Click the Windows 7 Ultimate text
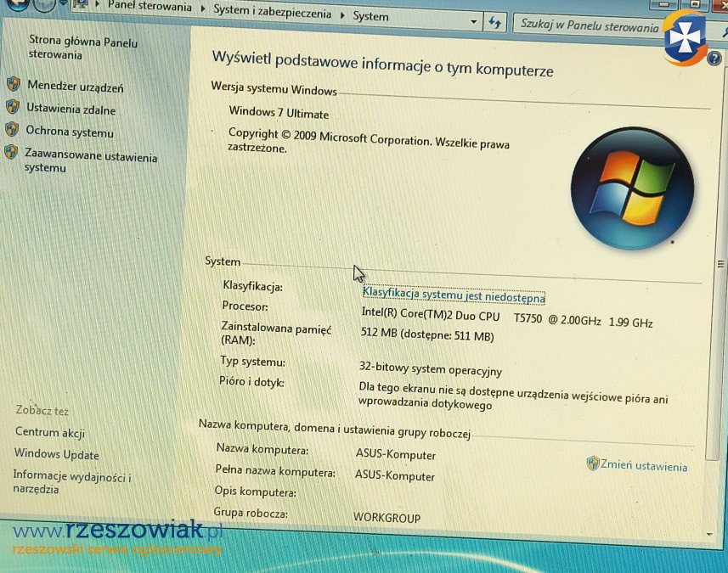 [279, 113]
